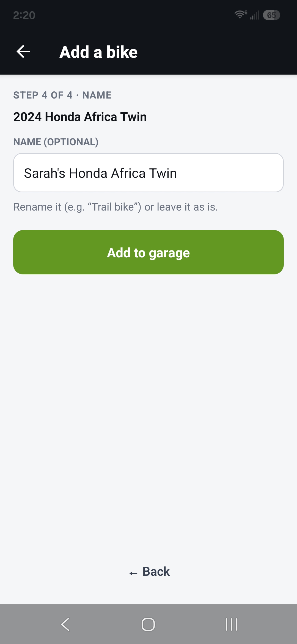Image resolution: width=297 pixels, height=644 pixels.
Task: Click the Rename it hint text
Action: point(116,207)
